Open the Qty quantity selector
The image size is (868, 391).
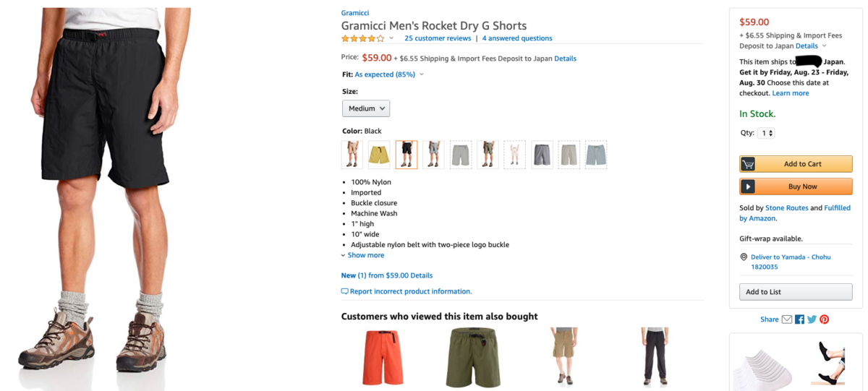pyautogui.click(x=766, y=133)
